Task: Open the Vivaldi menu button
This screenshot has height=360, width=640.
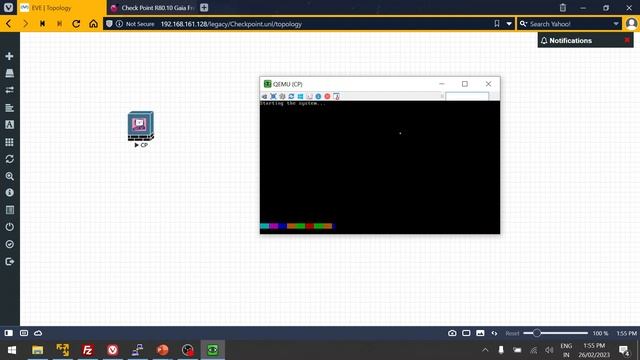Action: pyautogui.click(x=8, y=7)
